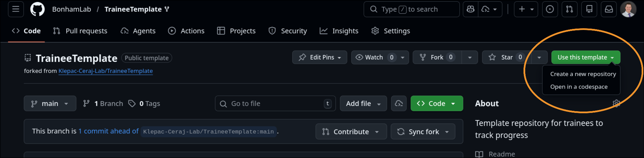This screenshot has height=158, width=644.
Task: Click the GitHub logo home icon
Action: point(37,9)
